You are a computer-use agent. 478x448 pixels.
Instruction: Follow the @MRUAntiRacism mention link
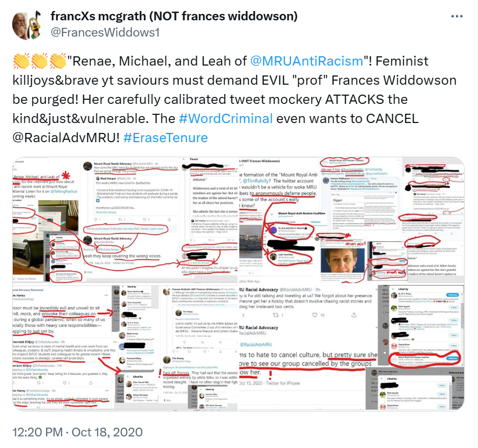coord(307,61)
